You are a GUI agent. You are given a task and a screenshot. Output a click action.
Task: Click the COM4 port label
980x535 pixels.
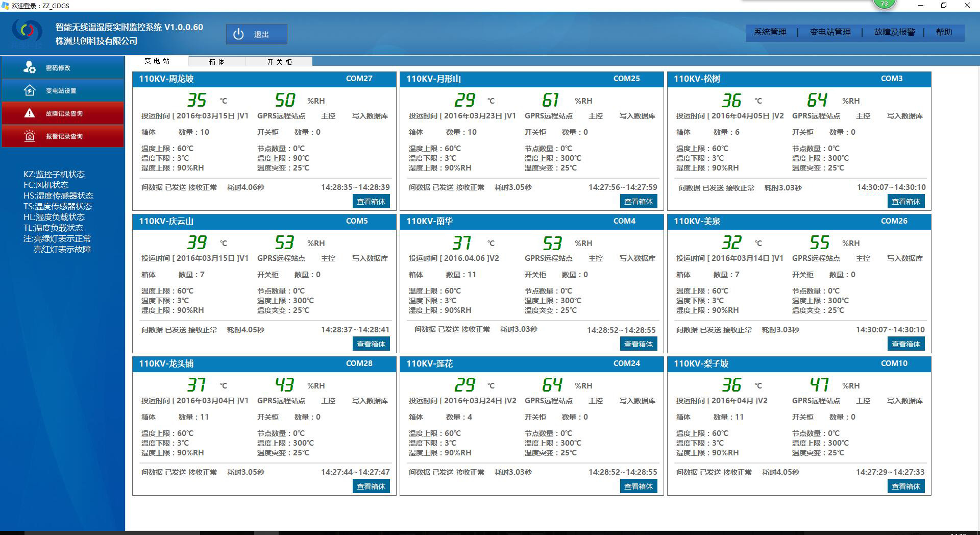coord(624,221)
